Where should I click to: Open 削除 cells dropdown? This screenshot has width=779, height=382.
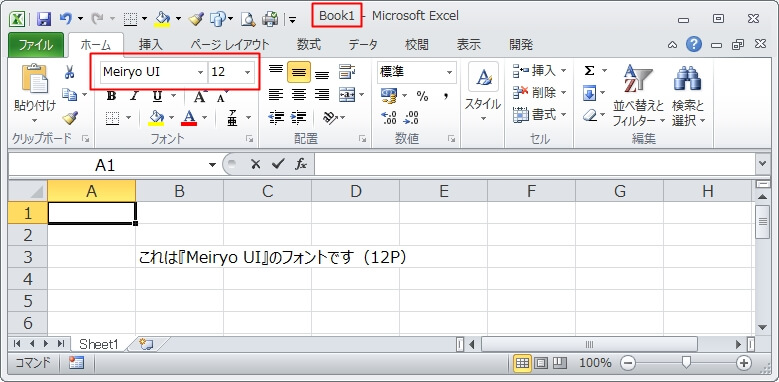(x=540, y=92)
